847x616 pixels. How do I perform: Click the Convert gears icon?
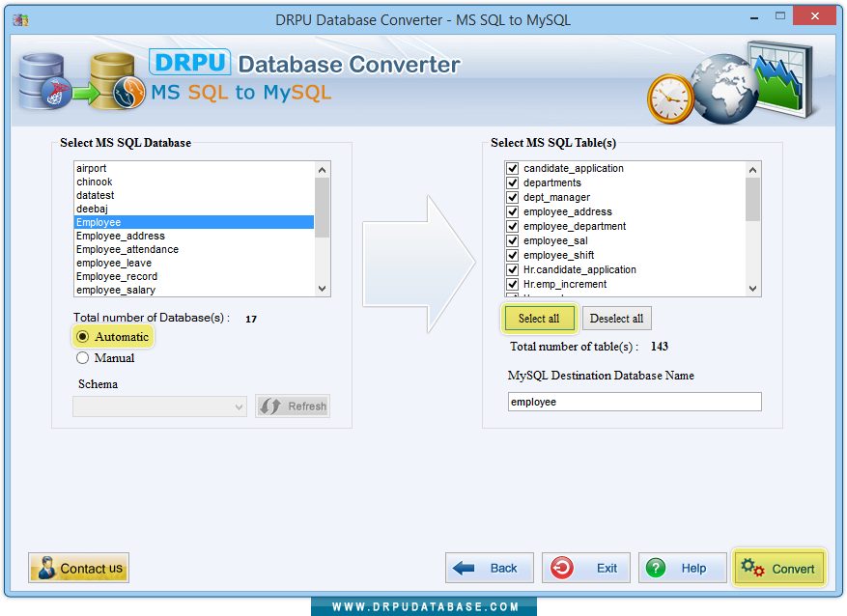752,568
